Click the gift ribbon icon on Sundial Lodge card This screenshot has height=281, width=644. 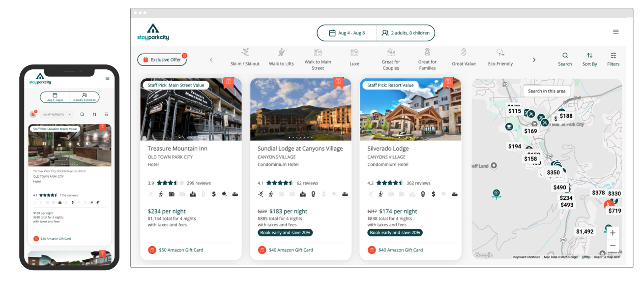[338, 82]
